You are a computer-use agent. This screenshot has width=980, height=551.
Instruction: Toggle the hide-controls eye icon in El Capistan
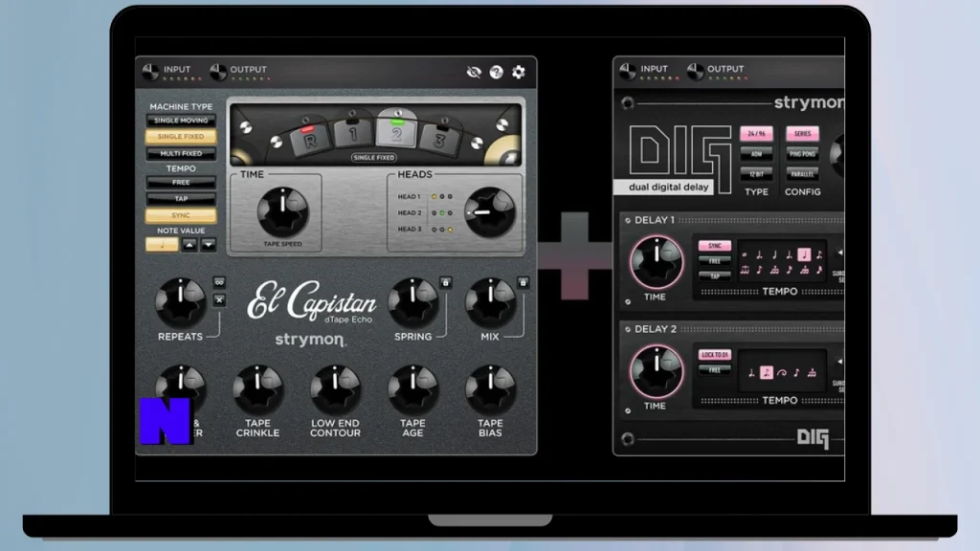pyautogui.click(x=474, y=72)
